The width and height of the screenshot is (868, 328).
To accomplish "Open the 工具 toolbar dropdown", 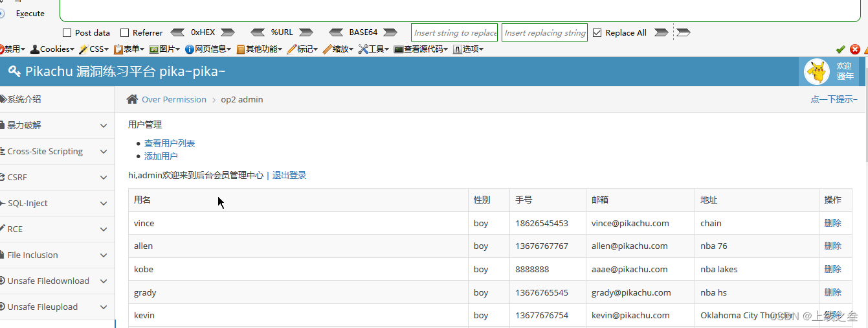I will click(374, 49).
